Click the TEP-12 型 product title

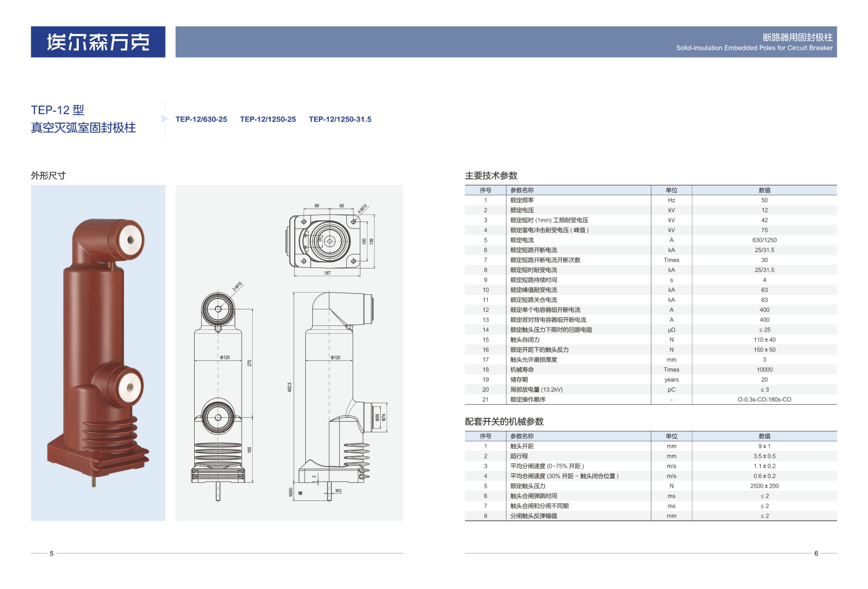57,110
